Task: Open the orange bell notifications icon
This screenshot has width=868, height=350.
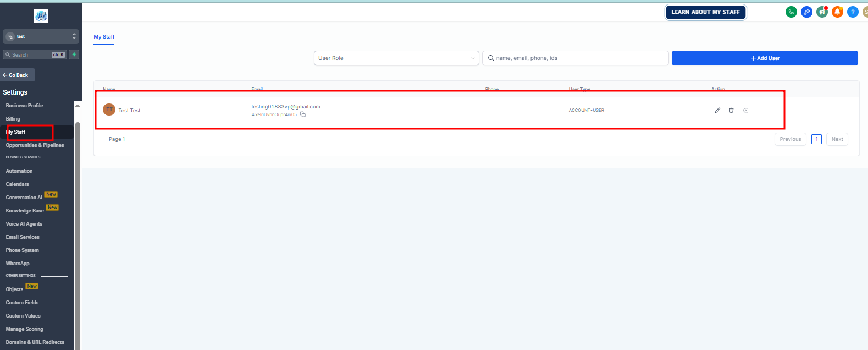Action: [x=837, y=12]
